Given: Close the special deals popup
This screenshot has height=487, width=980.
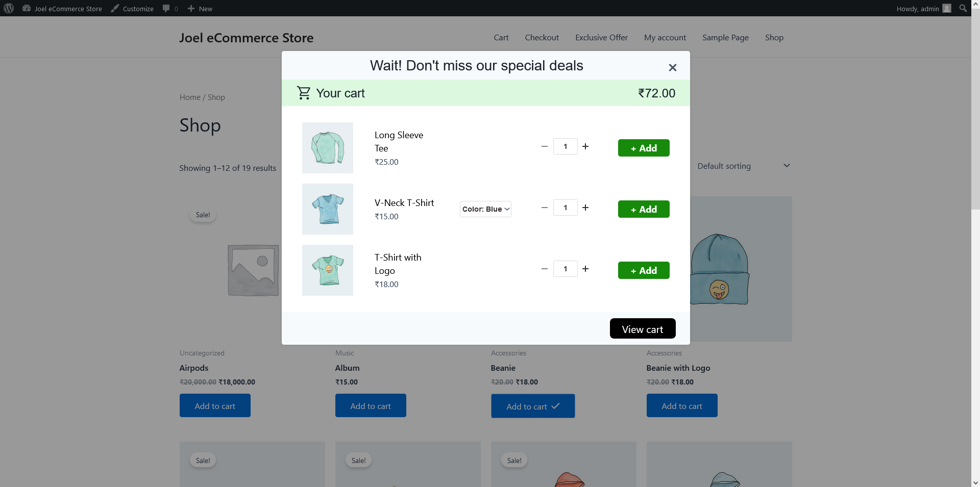Looking at the screenshot, I should [x=672, y=67].
